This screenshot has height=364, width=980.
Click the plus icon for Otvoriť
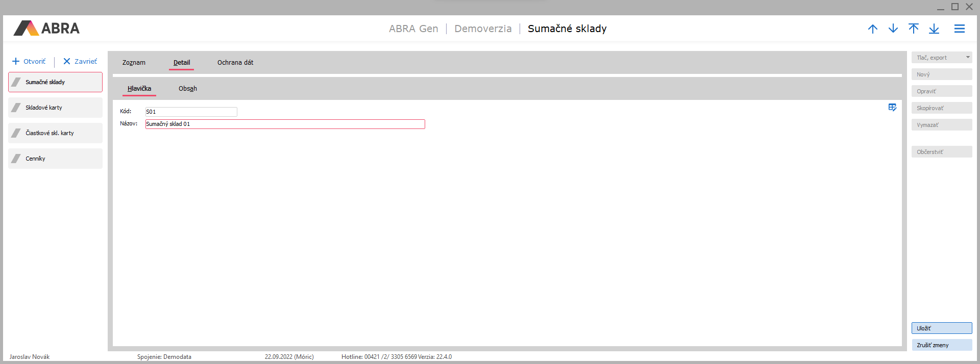point(16,62)
